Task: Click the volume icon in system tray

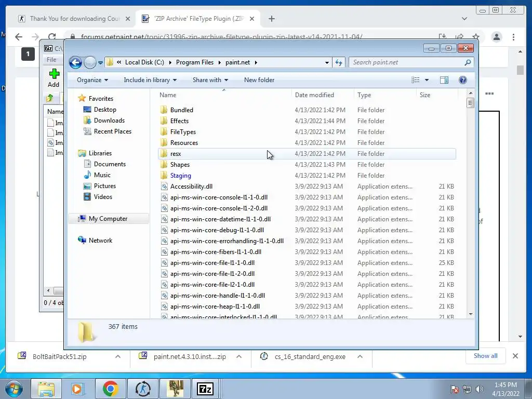Action: 480,389
